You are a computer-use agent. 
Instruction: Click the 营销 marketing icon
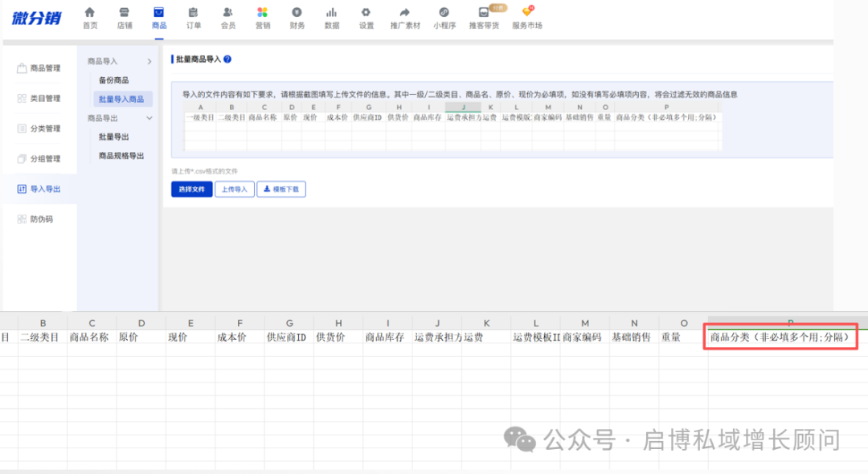pos(263,13)
